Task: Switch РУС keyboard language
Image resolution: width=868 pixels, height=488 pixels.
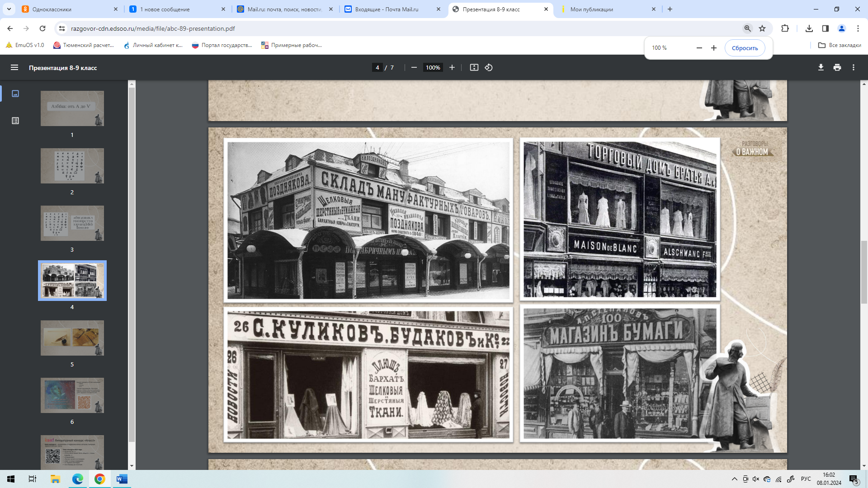Action: tap(806, 479)
